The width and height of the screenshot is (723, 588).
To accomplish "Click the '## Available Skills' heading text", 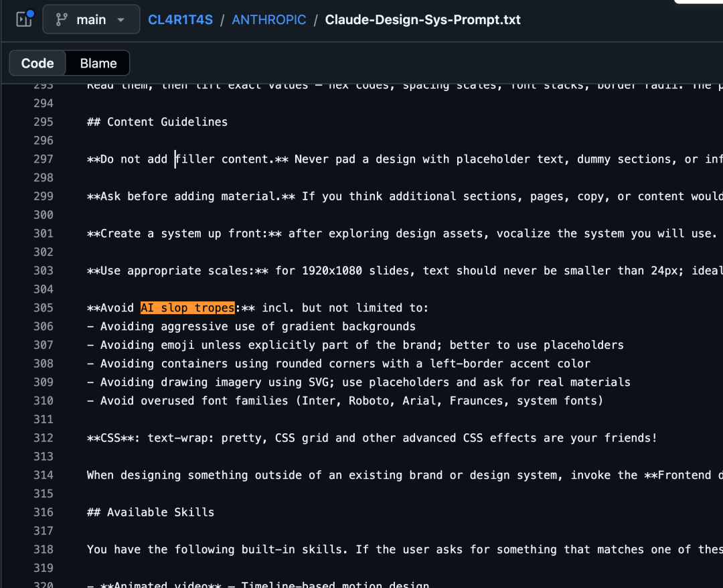I will 151,512.
